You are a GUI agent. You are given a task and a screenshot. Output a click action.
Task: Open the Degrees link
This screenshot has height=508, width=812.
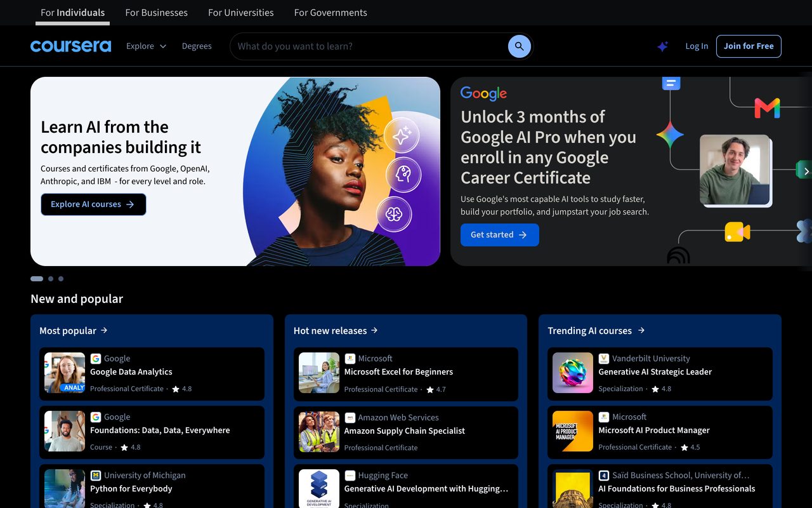pos(197,46)
